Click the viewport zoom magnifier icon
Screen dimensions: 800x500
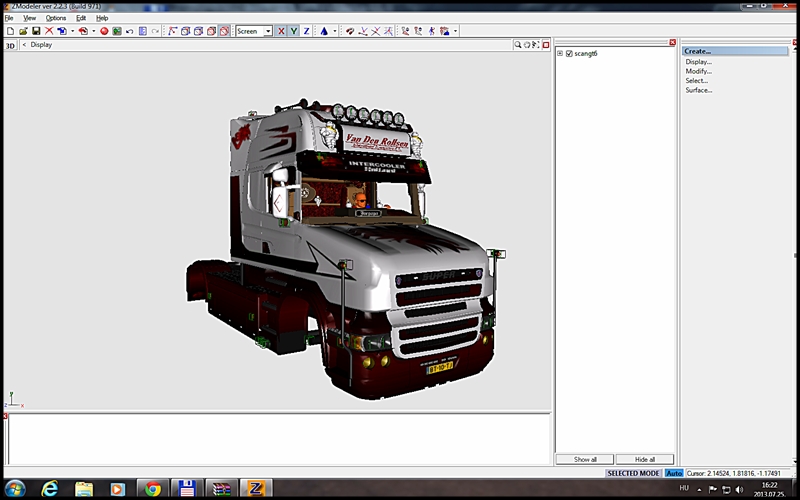[x=518, y=45]
